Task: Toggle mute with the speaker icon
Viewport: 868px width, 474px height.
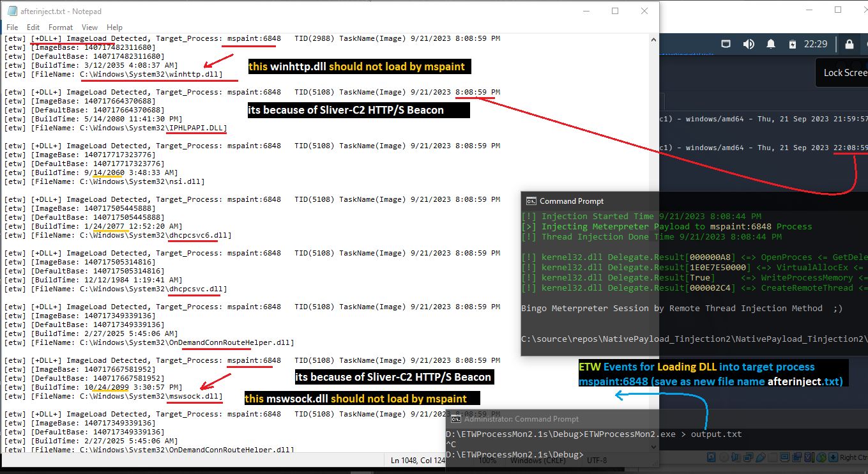Action: pyautogui.click(x=749, y=44)
